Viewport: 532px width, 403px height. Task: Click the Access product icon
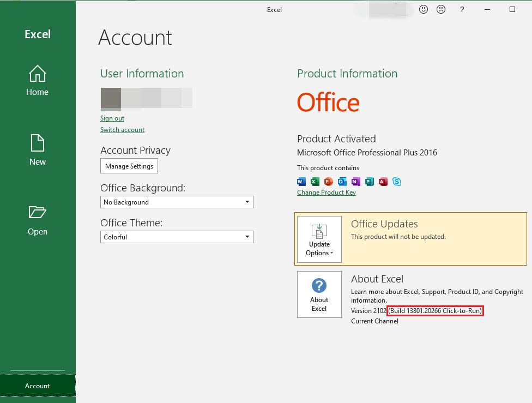pos(383,182)
